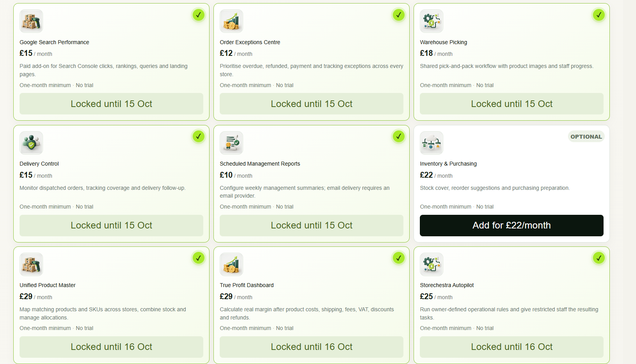
Task: Click the green checkmark on Unified Product Master
Action: (199, 258)
